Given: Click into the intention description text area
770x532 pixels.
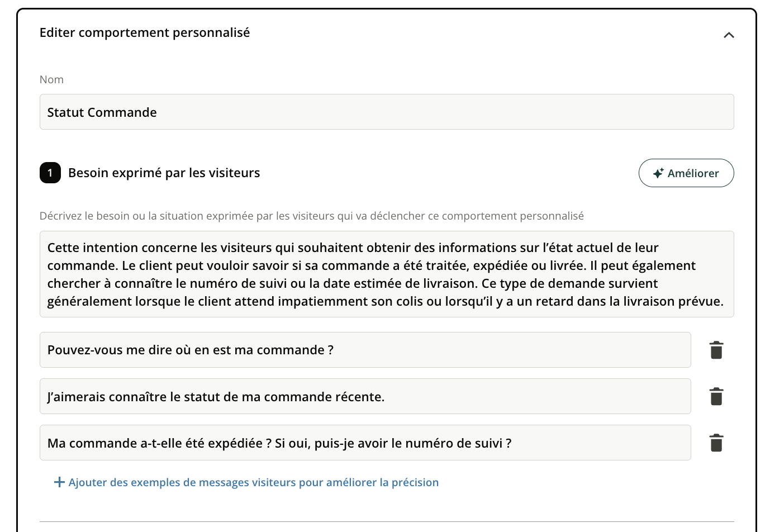Looking at the screenshot, I should [x=386, y=274].
